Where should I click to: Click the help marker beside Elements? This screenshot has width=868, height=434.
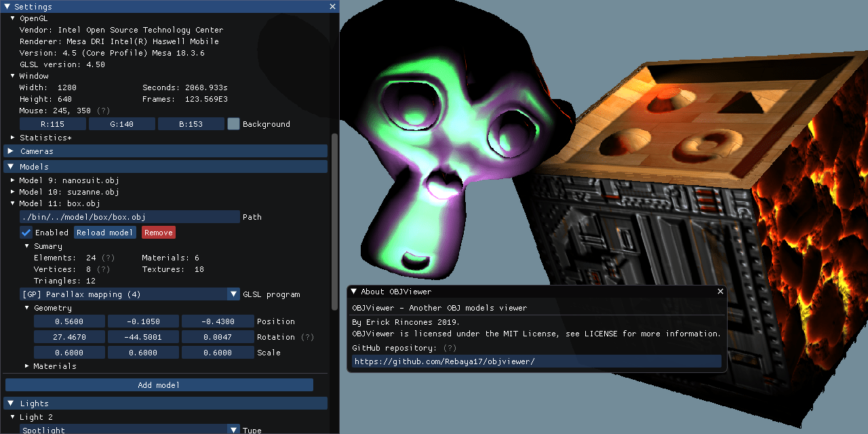click(108, 258)
